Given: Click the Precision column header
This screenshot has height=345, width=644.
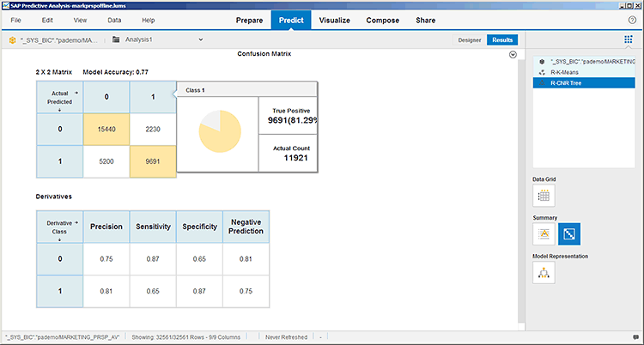Looking at the screenshot, I should click(x=106, y=227).
